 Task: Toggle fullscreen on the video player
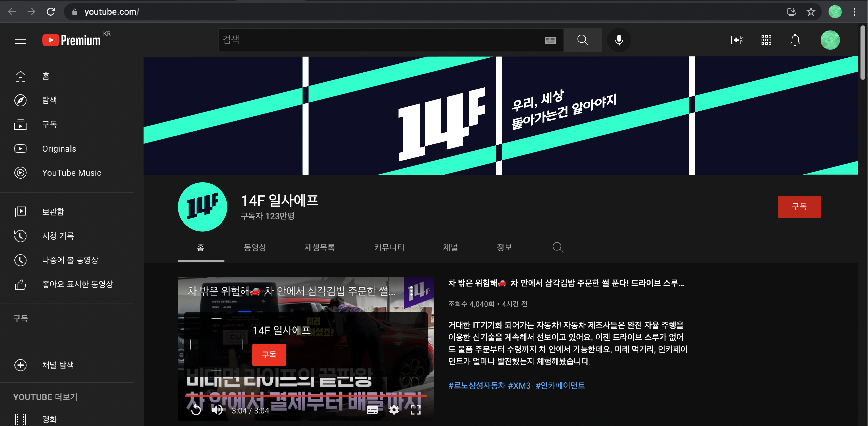point(416,410)
